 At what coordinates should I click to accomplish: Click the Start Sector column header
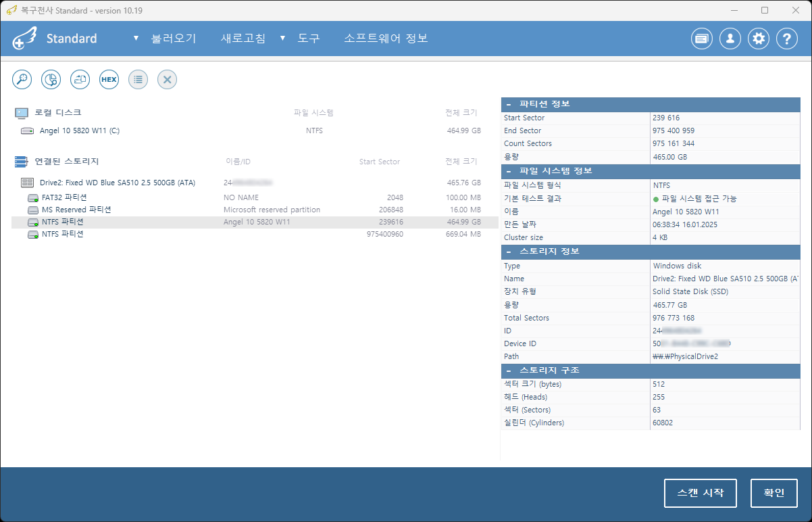point(380,162)
